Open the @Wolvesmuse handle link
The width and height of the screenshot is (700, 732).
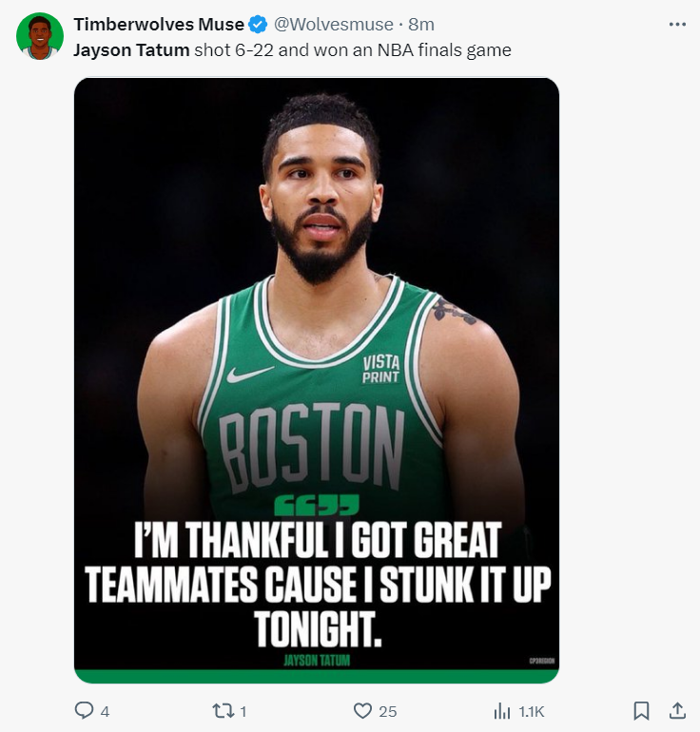point(333,25)
